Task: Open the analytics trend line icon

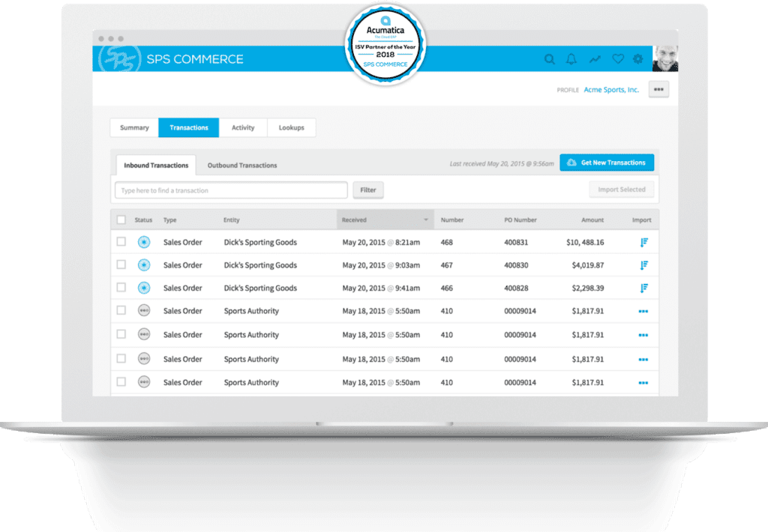Action: tap(595, 59)
